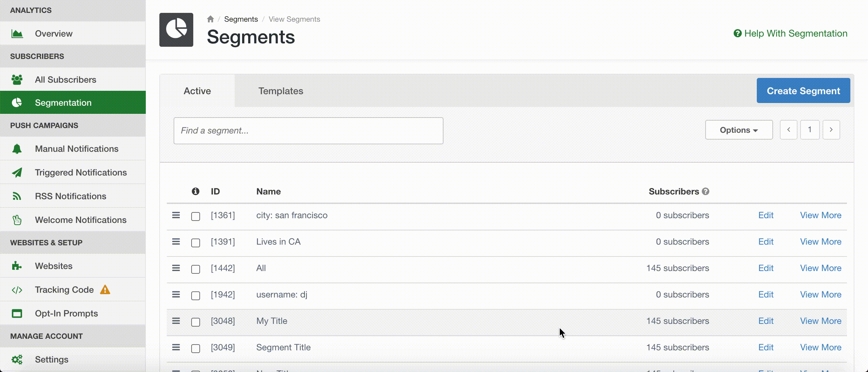Viewport: 868px width, 372px height.
Task: Go to previous page with left chevron
Action: click(789, 130)
